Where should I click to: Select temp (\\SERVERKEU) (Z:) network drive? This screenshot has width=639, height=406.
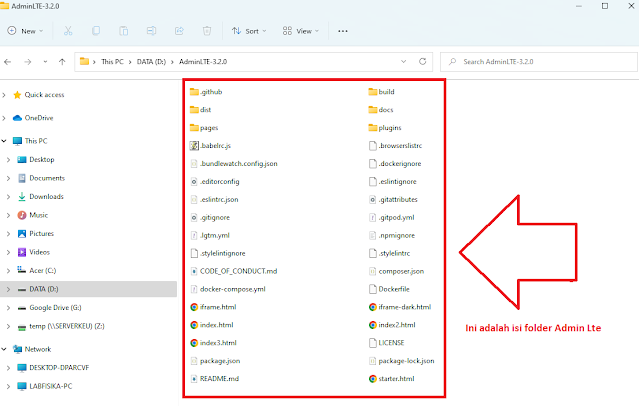[67, 326]
